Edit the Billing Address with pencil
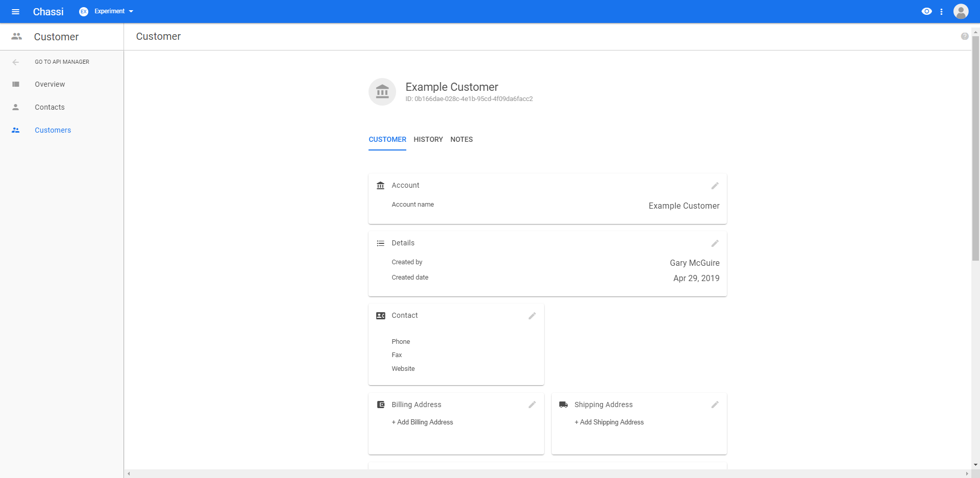The width and height of the screenshot is (980, 478). 532,405
